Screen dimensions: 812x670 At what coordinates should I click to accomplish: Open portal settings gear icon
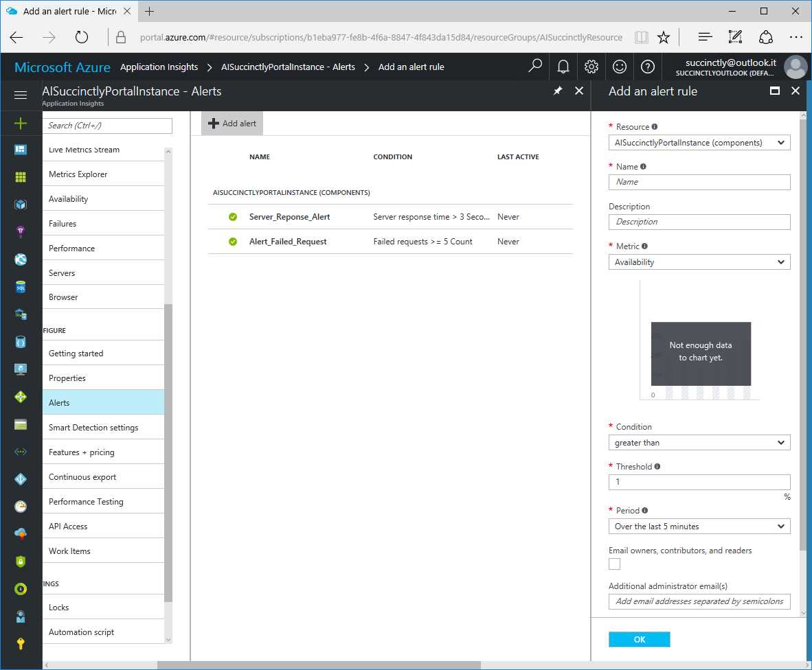(591, 66)
